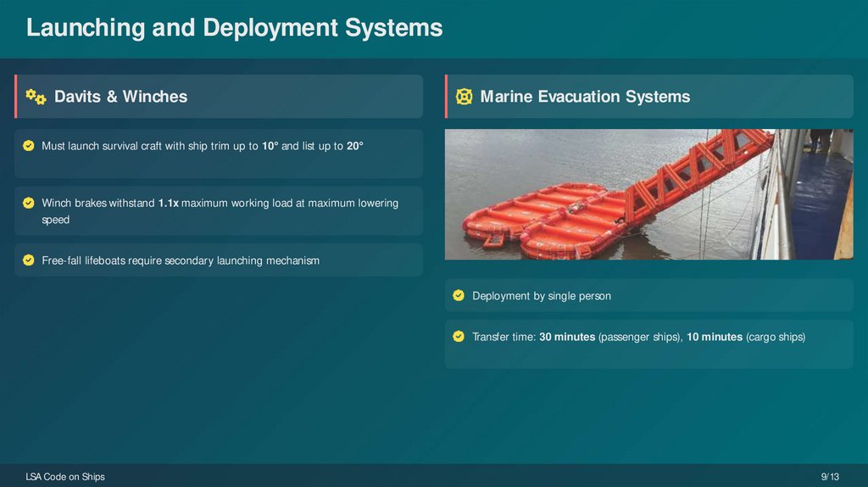868x487 pixels.
Task: Click the text 'Deployment by single person'
Action: click(542, 296)
